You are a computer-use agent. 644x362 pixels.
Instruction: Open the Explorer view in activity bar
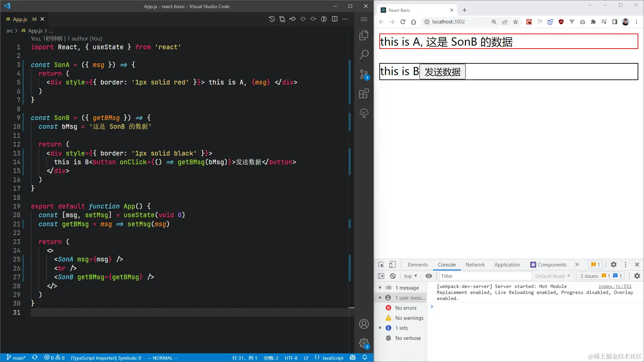pyautogui.click(x=364, y=35)
